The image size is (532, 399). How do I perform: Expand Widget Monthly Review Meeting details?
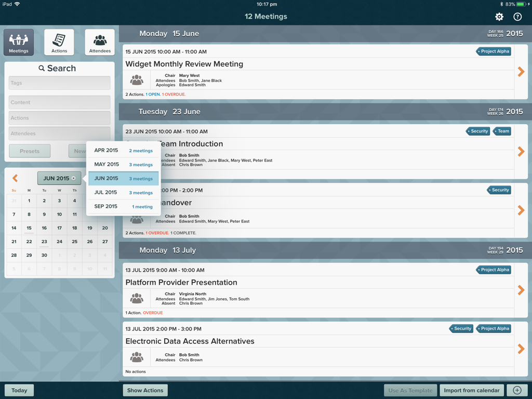click(521, 72)
